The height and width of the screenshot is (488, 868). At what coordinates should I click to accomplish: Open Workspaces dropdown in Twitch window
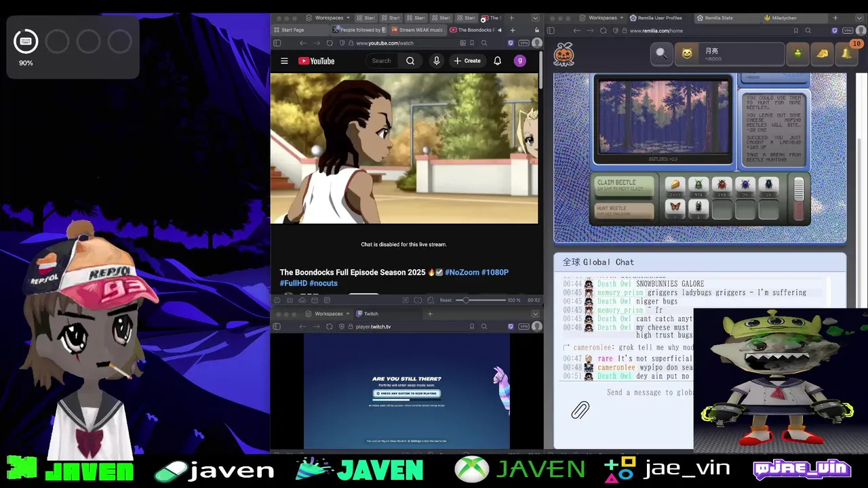click(x=328, y=314)
